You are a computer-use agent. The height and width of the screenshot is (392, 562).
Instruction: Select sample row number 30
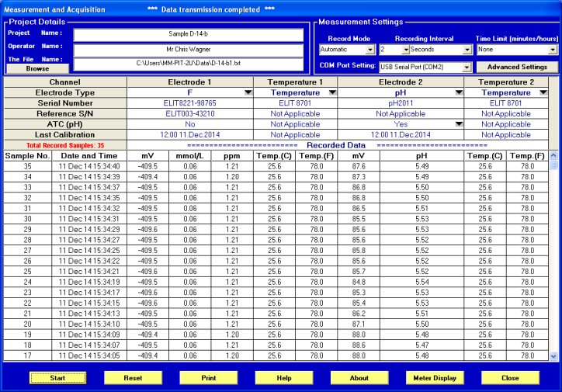27,219
